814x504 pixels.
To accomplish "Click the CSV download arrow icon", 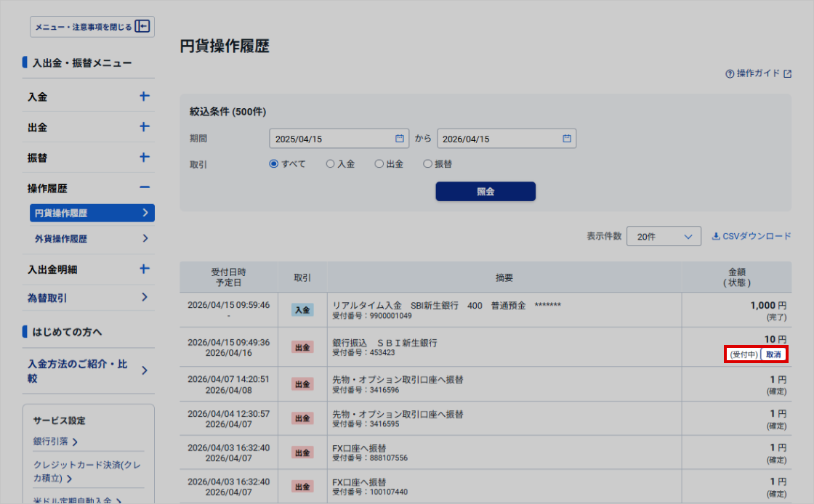I will click(716, 236).
